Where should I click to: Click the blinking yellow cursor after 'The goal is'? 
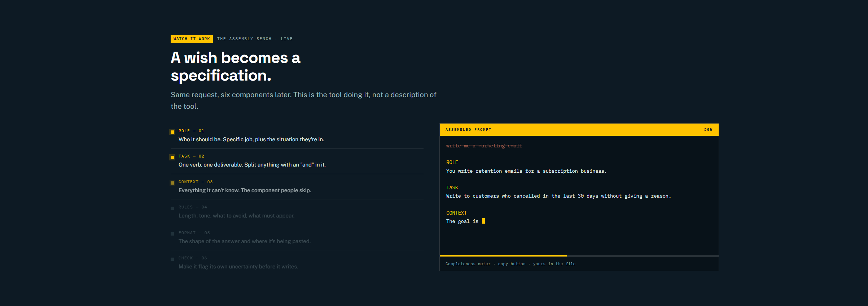[x=483, y=221]
